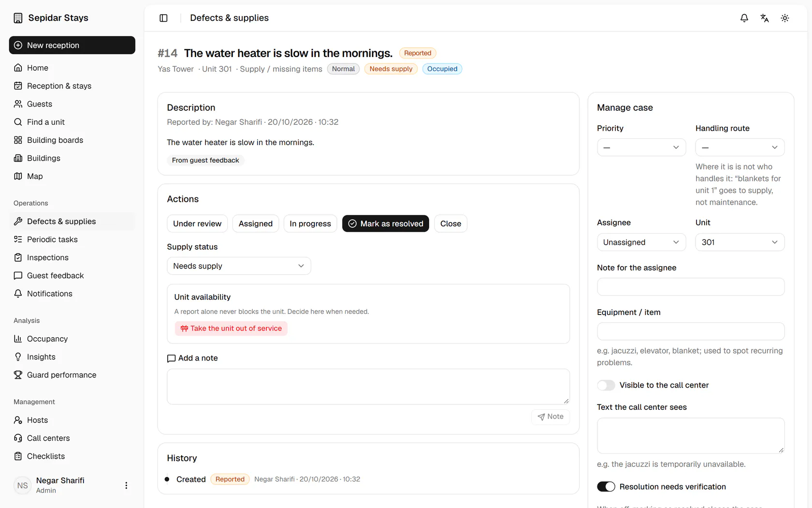812x508 pixels.
Task: Click the Map icon in sidebar
Action: pyautogui.click(x=18, y=176)
